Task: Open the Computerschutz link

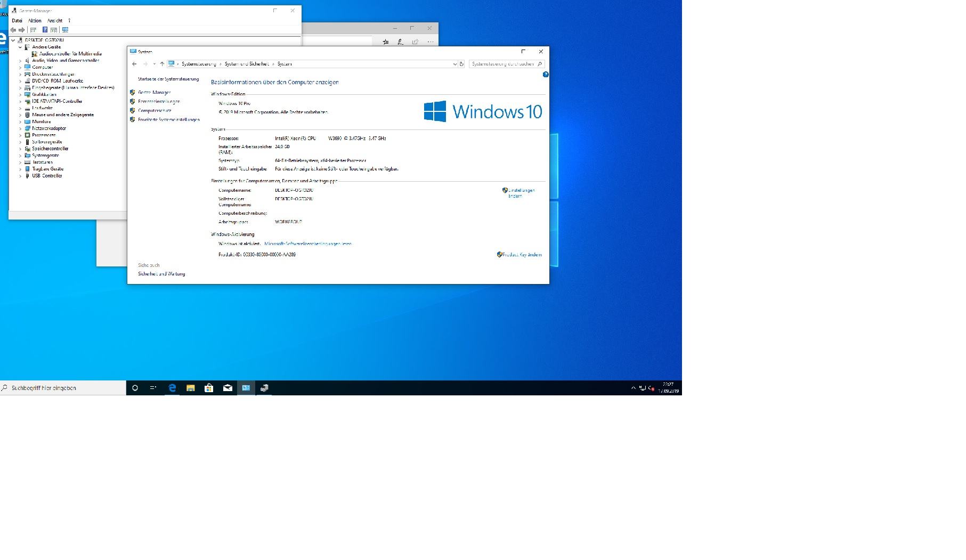Action: tap(155, 111)
